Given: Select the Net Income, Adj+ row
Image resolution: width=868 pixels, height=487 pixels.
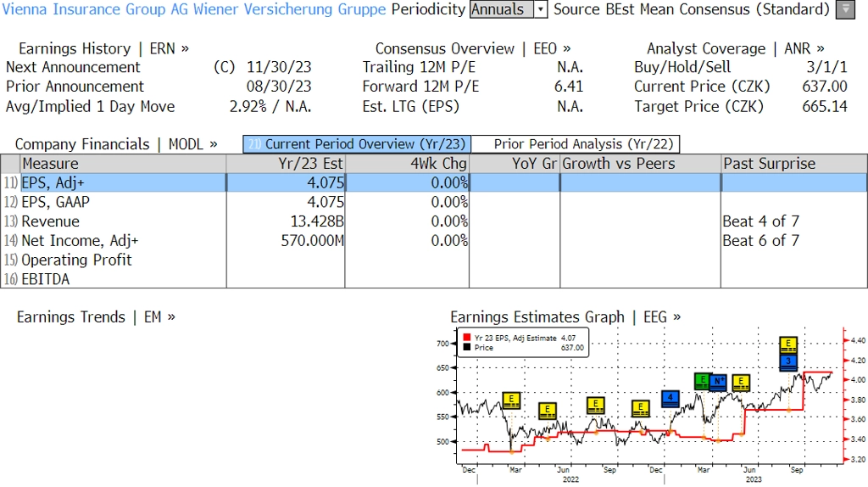Looking at the screenshot, I should (x=434, y=241).
